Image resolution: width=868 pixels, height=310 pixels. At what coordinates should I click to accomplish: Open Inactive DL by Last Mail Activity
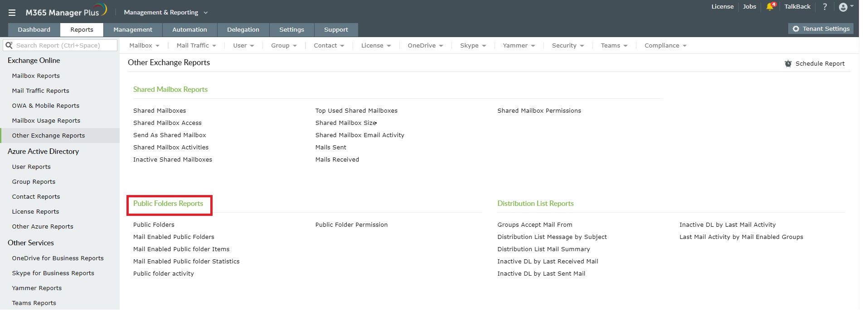tap(727, 225)
